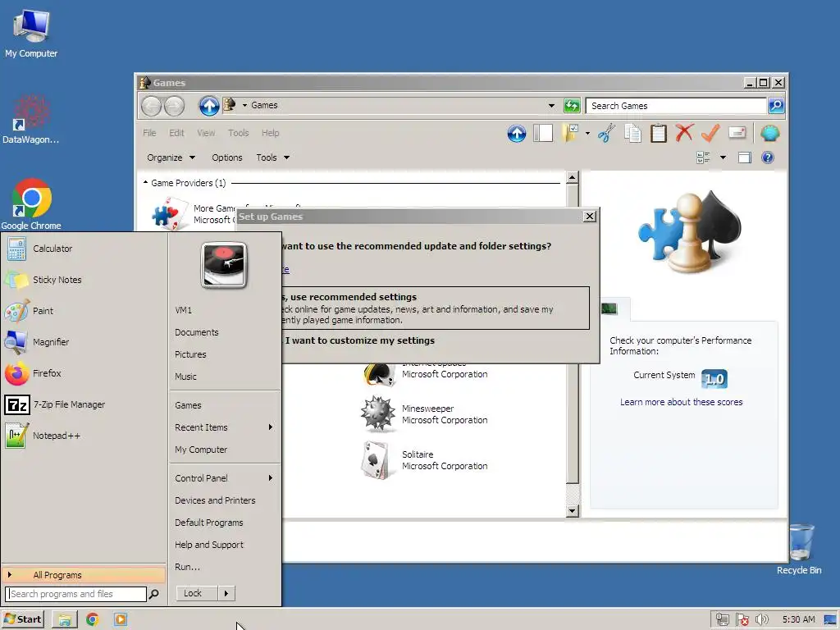Open the Solitaire game entry
The image size is (840, 630).
425,460
